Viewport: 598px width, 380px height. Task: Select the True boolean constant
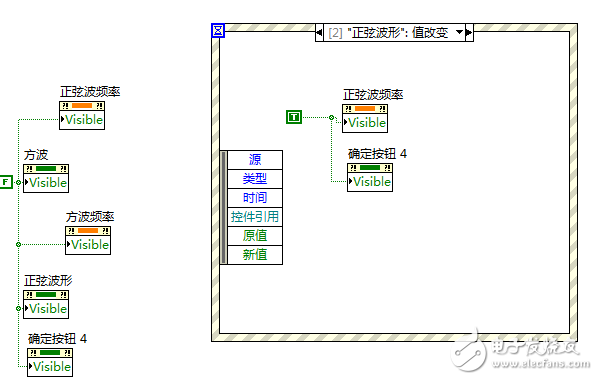pos(294,117)
